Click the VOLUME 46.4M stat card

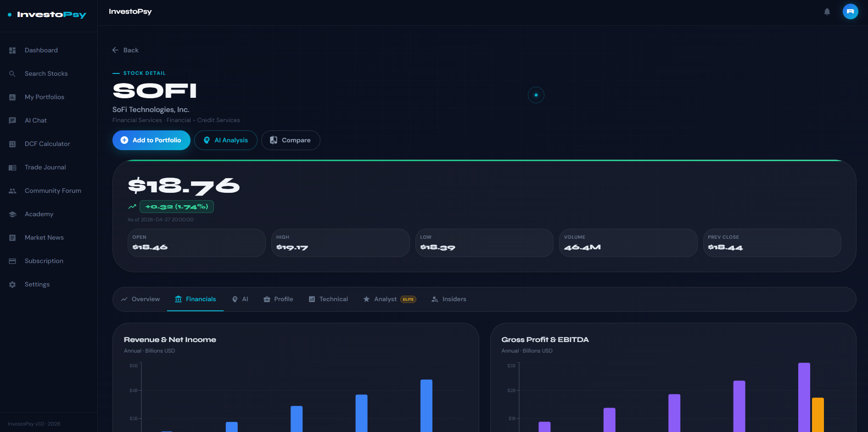tap(628, 243)
